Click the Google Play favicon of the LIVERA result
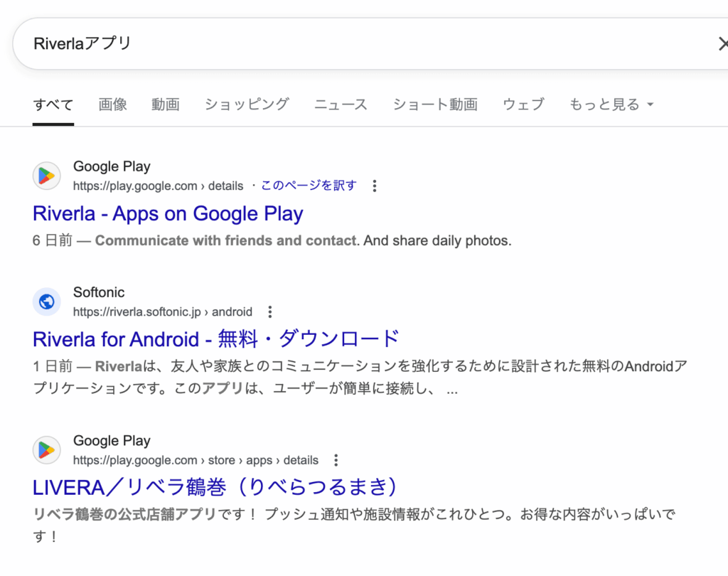Viewport: 728px width, 576px height. 46,450
